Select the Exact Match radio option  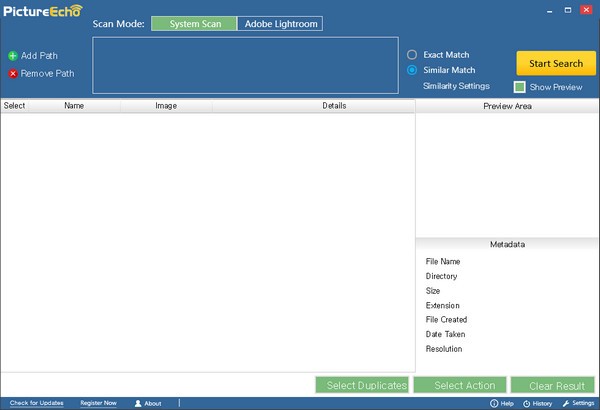point(412,54)
